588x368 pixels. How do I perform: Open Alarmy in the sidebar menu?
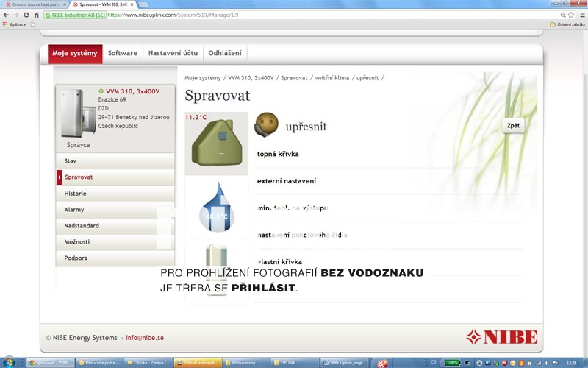[x=75, y=210]
